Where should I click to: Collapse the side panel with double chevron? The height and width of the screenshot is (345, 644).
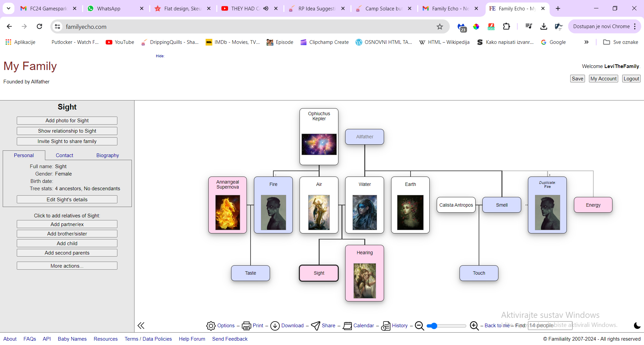(141, 326)
